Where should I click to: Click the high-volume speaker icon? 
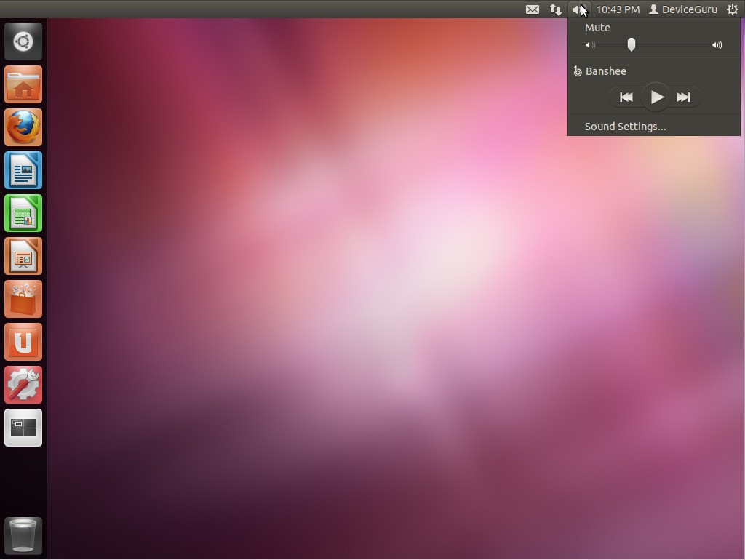coord(717,45)
